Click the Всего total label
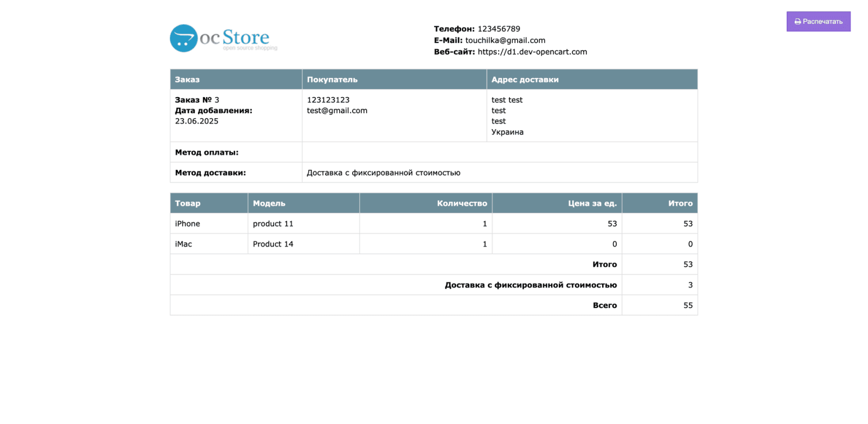 (604, 305)
